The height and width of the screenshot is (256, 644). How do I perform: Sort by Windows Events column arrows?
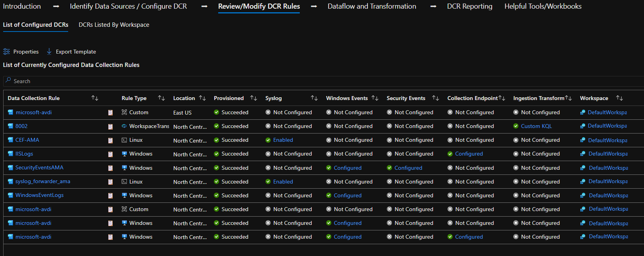click(375, 98)
